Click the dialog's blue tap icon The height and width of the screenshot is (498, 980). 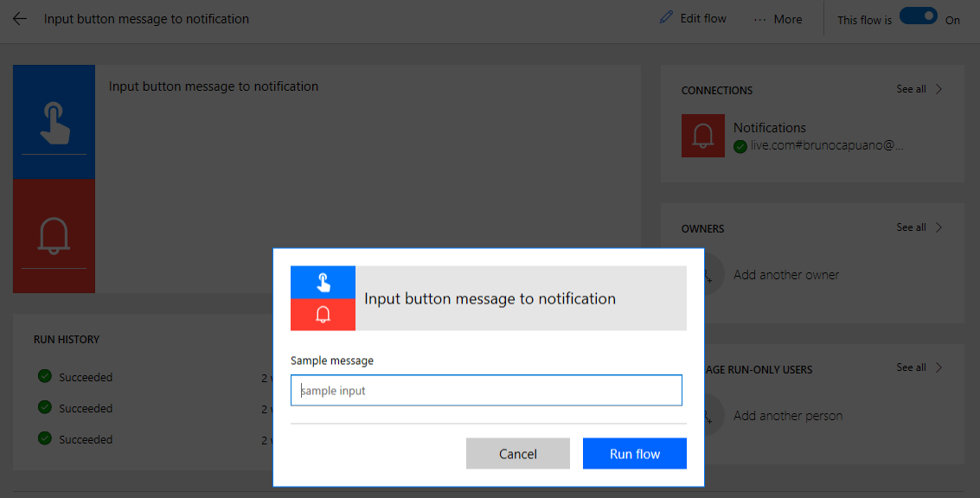pos(323,282)
